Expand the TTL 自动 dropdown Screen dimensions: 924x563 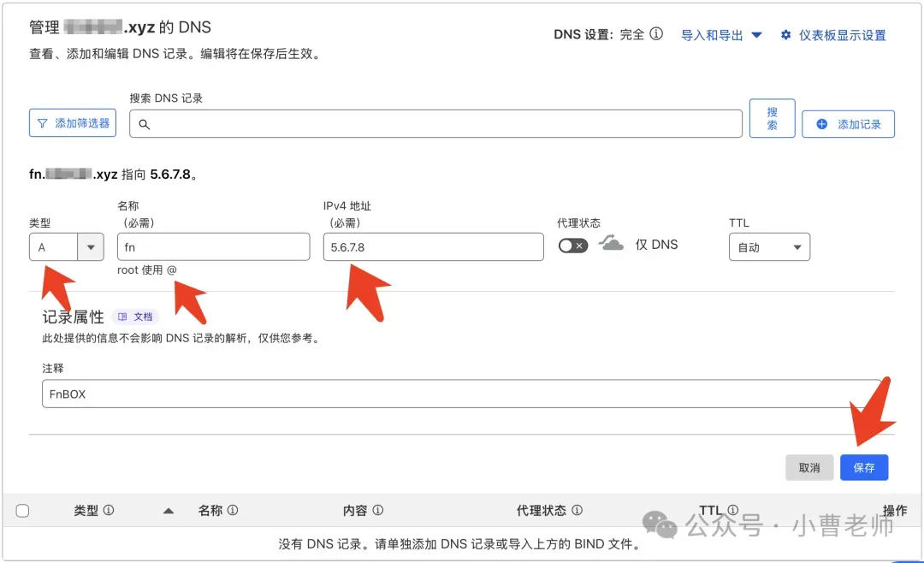tap(768, 247)
